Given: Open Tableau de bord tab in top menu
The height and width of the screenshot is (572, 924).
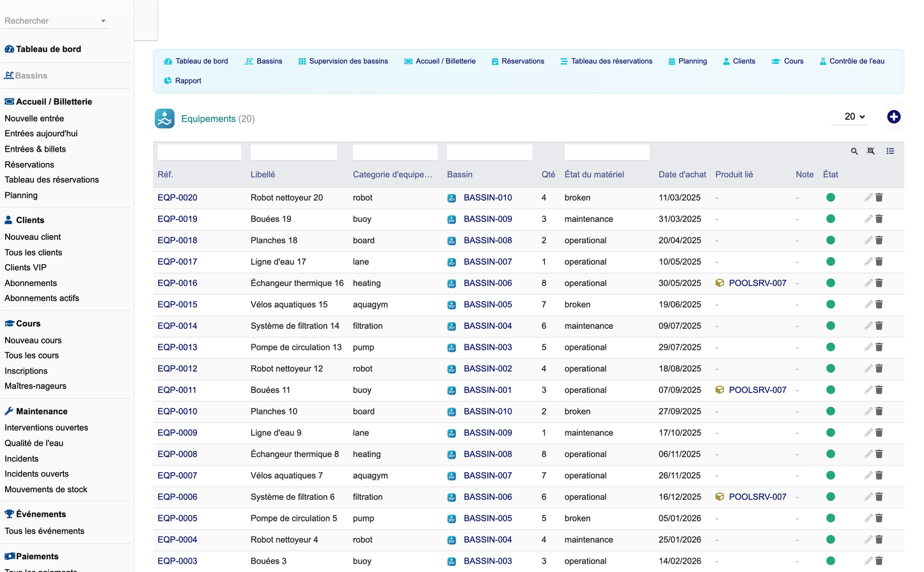Looking at the screenshot, I should [x=196, y=61].
